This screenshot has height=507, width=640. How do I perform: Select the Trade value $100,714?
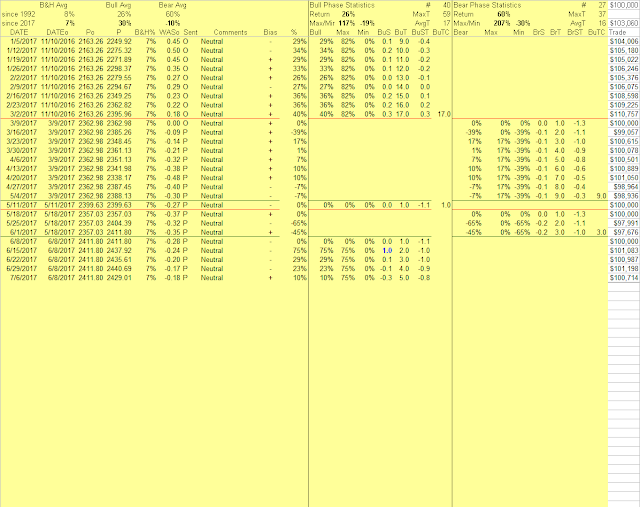(624, 278)
